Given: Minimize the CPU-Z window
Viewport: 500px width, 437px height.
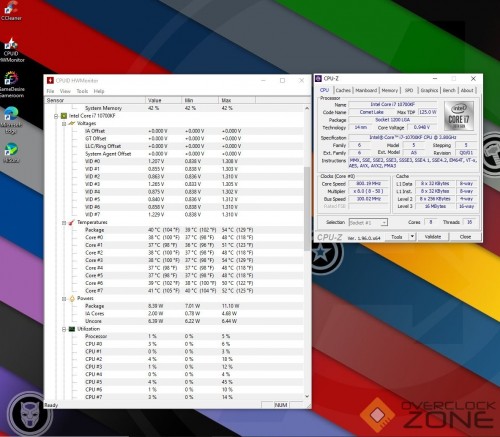Looking at the screenshot, I should 435,79.
